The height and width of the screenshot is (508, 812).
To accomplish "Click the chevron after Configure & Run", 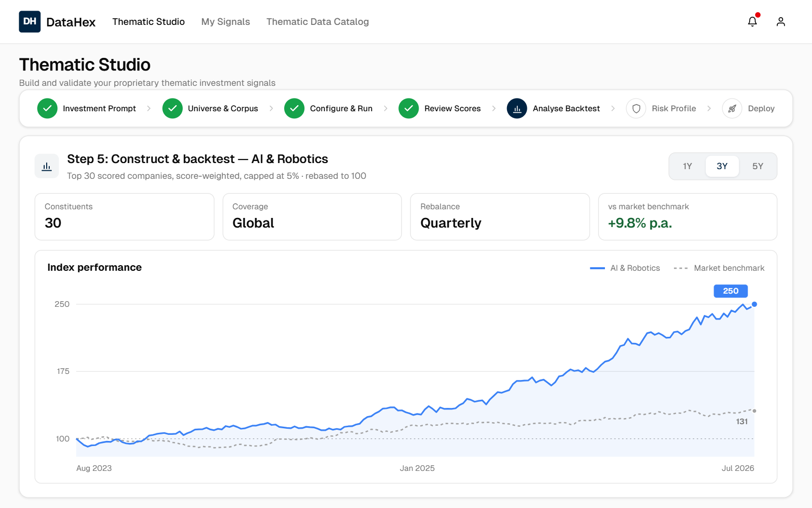I will [x=386, y=108].
